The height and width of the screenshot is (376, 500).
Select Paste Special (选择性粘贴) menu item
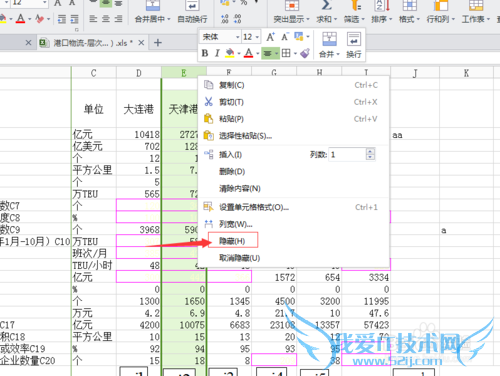point(293,136)
